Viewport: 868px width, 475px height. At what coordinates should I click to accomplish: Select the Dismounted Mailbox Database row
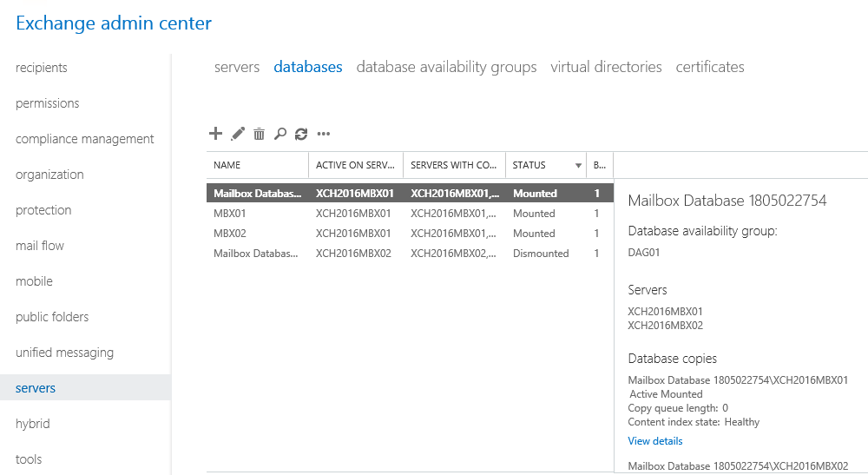click(411, 253)
